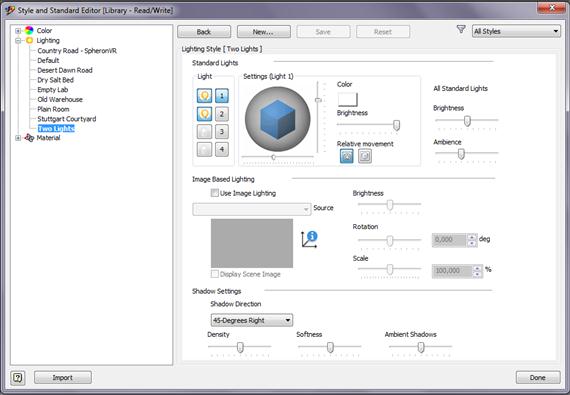Click the Lighting category bulb icon

[x=29, y=40]
